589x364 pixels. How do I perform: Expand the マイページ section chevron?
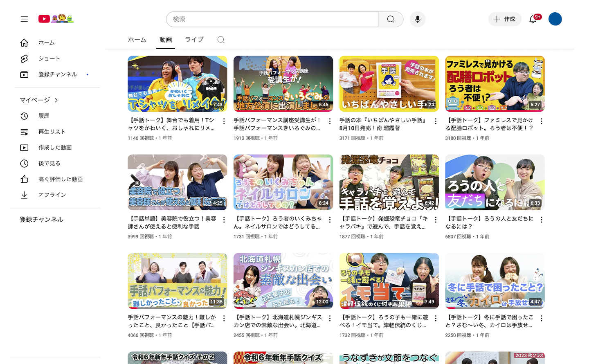[56, 100]
